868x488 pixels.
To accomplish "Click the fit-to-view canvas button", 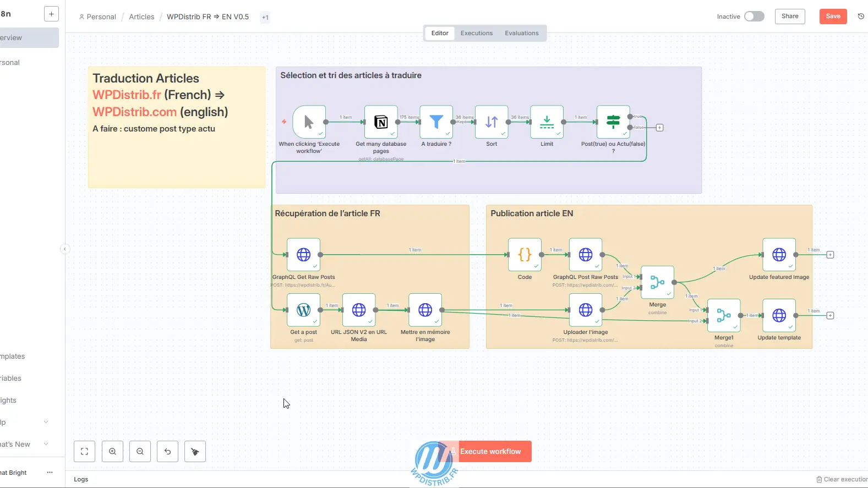I will [x=84, y=451].
